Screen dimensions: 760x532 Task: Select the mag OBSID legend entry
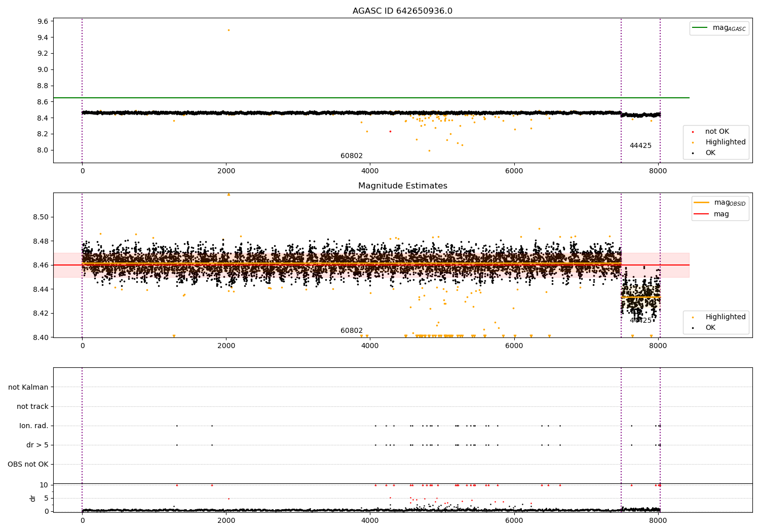tap(719, 203)
